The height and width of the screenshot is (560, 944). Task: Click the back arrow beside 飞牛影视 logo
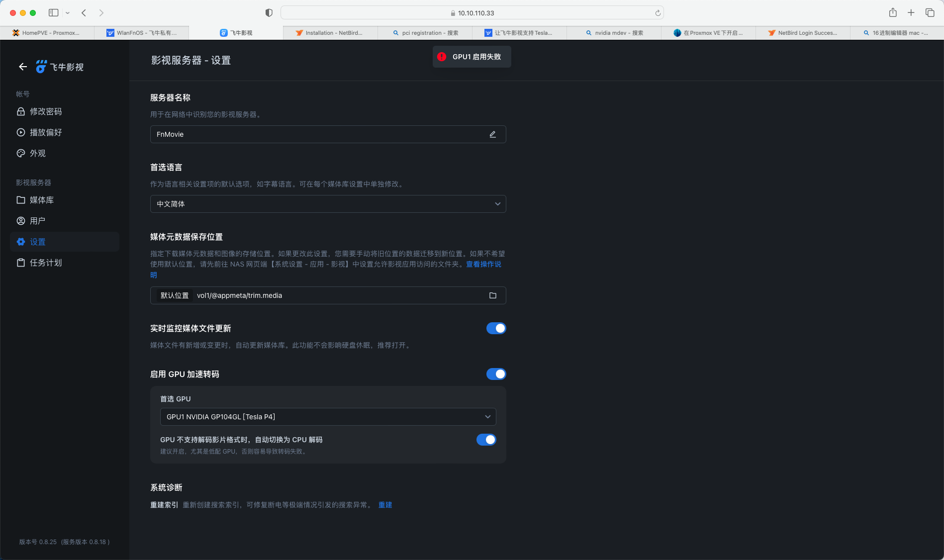coord(23,67)
